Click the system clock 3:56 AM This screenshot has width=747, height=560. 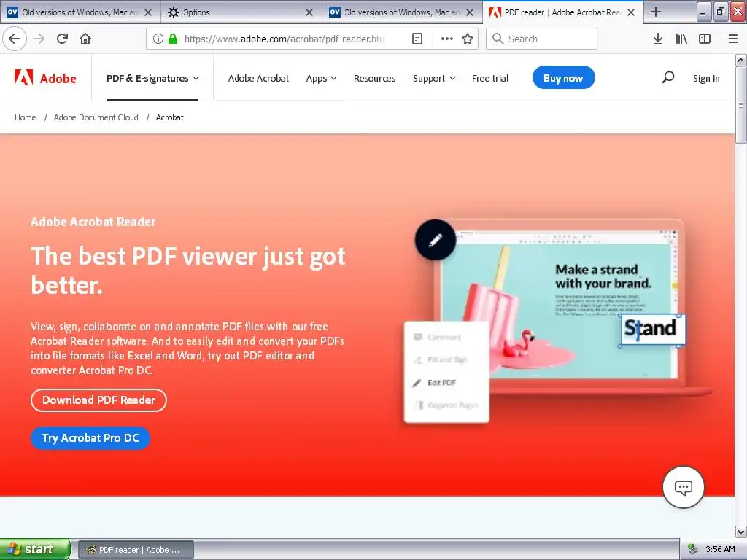coord(720,549)
